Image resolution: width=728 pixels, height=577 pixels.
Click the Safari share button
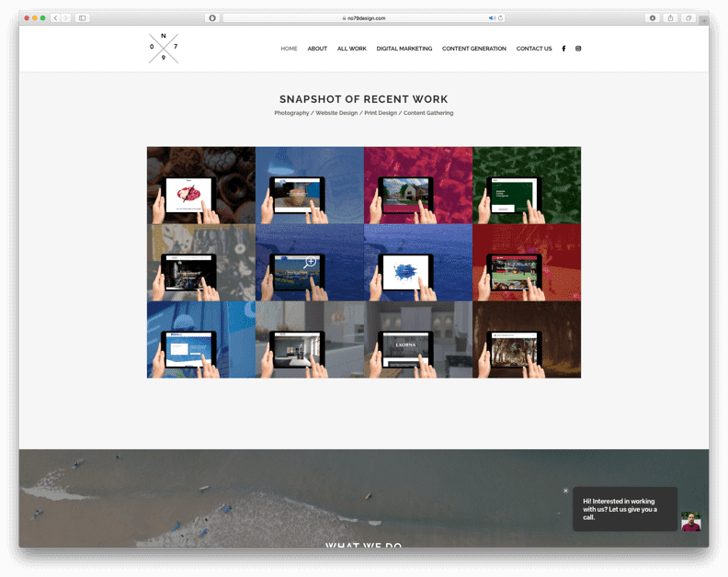(x=670, y=18)
